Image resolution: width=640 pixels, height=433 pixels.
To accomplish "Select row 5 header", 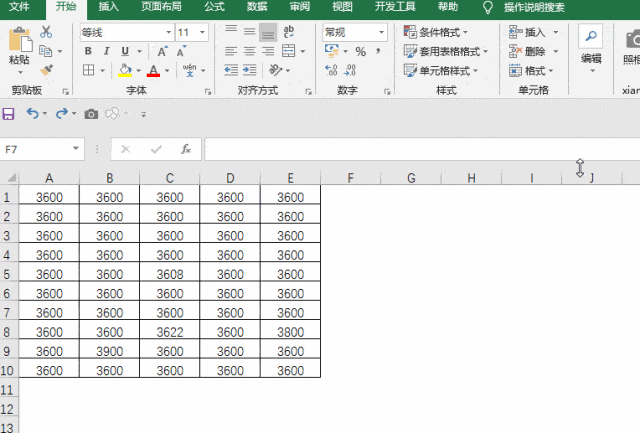I will click(7, 274).
